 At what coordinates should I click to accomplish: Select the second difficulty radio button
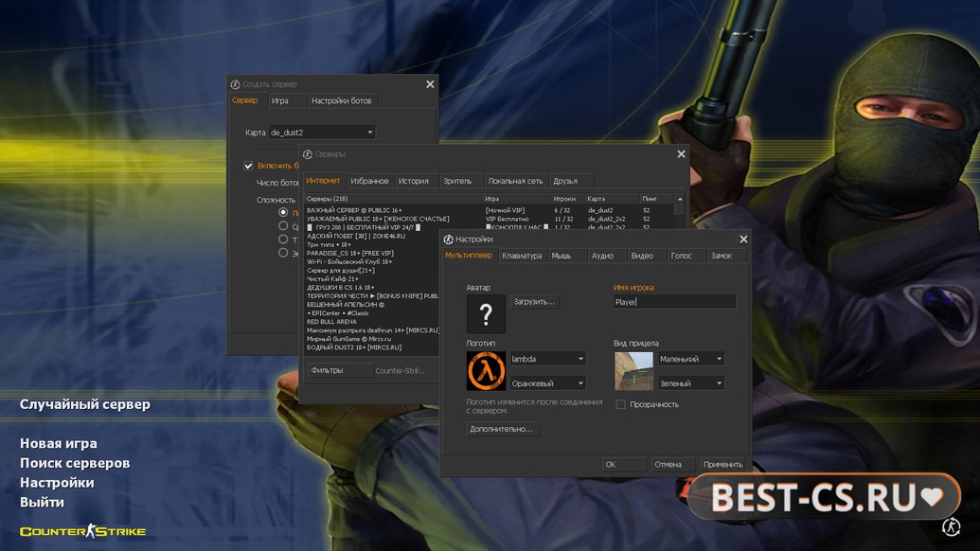(283, 225)
